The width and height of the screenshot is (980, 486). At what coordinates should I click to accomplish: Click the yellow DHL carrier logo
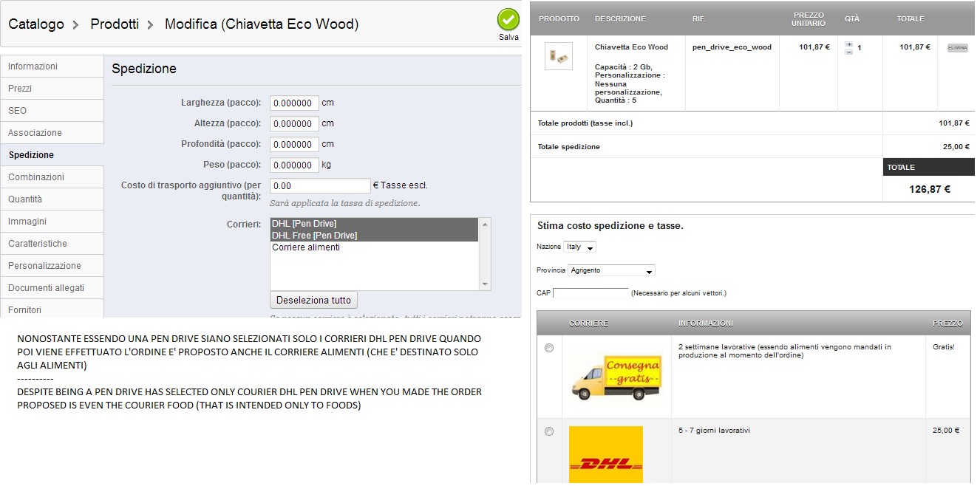606,455
